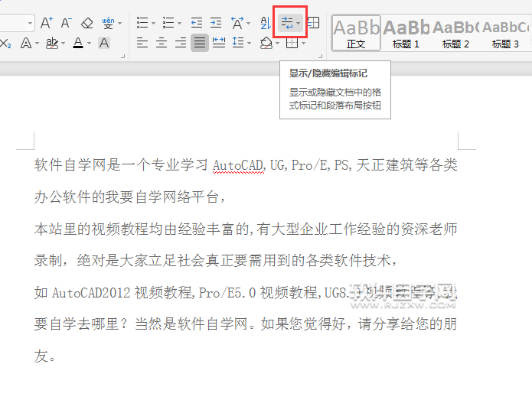This screenshot has height=400, width=532.
Task: Open the borders dropdown arrow
Action: coord(303,44)
